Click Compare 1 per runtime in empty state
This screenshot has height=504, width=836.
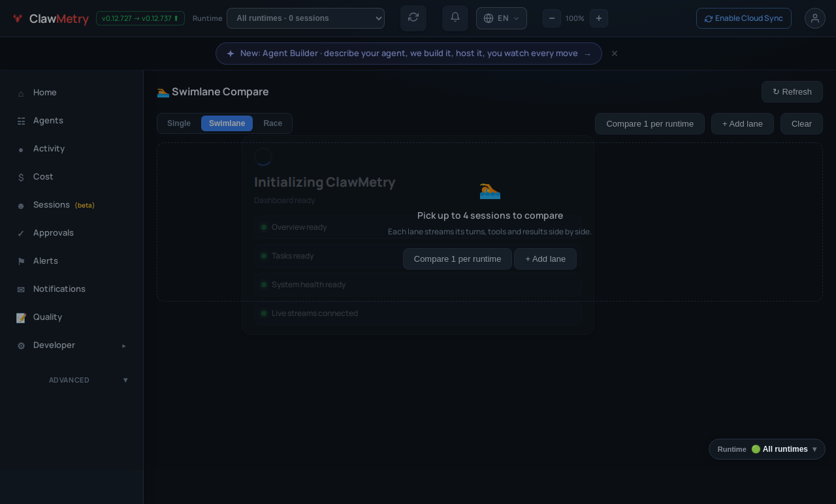coord(457,259)
